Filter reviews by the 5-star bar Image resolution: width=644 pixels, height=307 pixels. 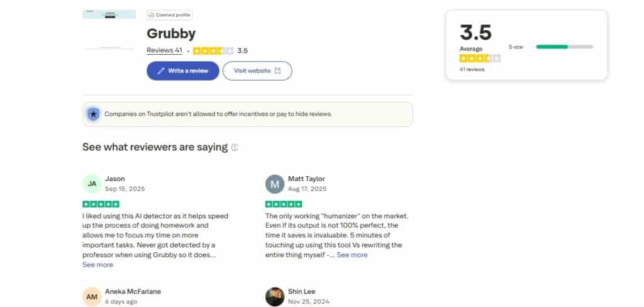tap(564, 47)
